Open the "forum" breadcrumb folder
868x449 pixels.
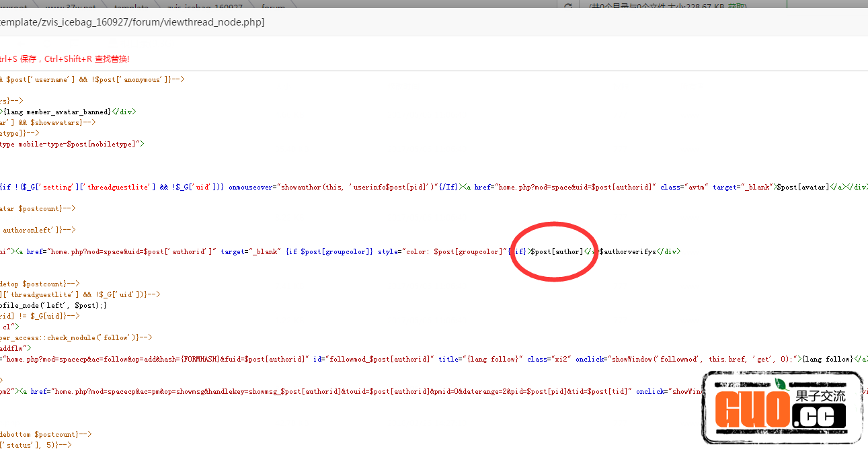tap(273, 7)
